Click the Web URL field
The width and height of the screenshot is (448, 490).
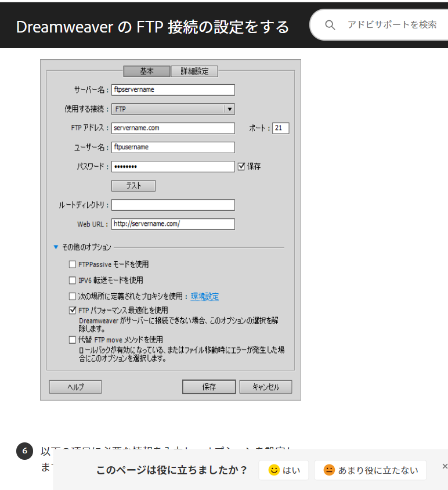click(x=173, y=224)
